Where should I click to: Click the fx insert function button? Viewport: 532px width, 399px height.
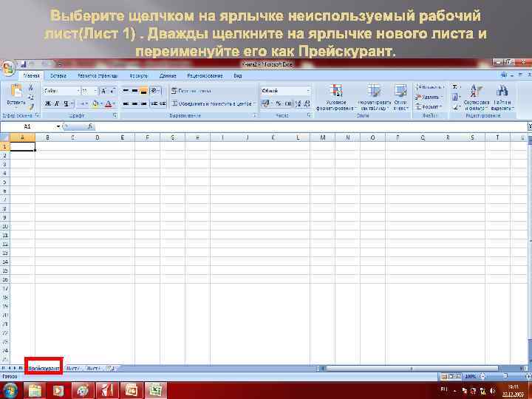[x=90, y=126]
